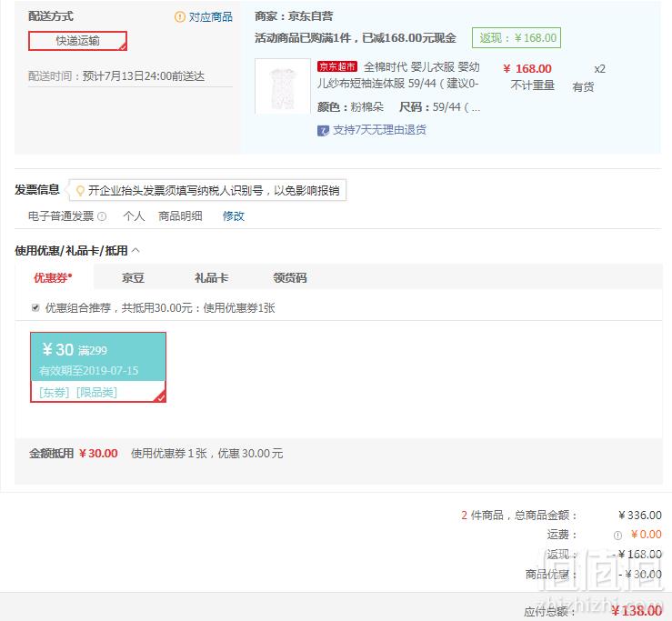The height and width of the screenshot is (621, 672).
Task: Click the ¥336.00 total goods amount
Action: point(640,516)
